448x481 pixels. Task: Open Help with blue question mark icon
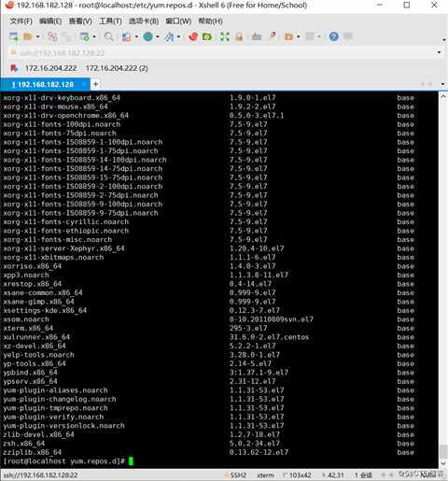click(x=334, y=36)
